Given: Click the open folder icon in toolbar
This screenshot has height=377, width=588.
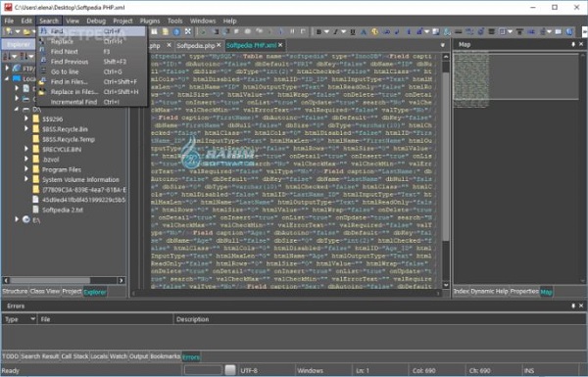Looking at the screenshot, I should (26, 32).
